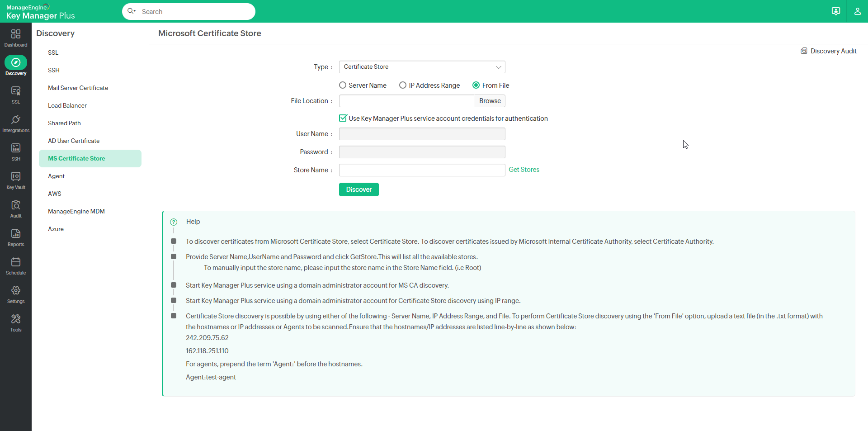Open the SSL section from sidebar
The height and width of the screenshot is (431, 868).
16,95
